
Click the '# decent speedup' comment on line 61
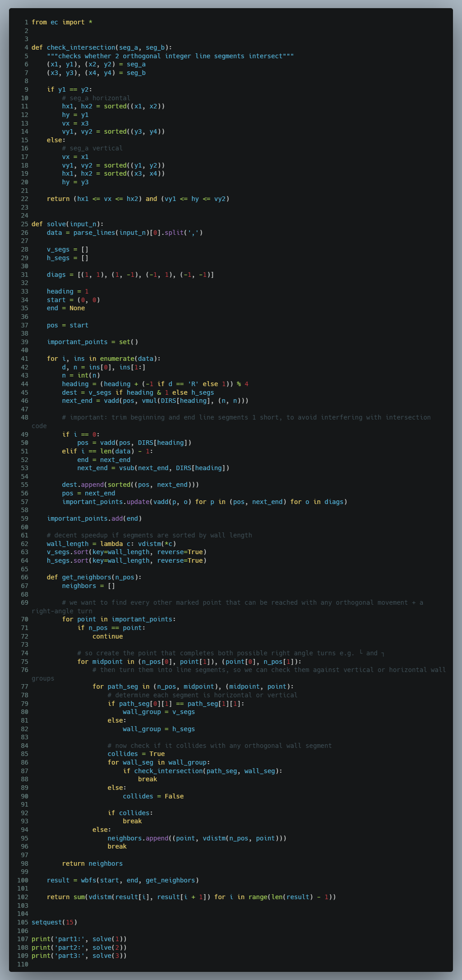pos(149,535)
